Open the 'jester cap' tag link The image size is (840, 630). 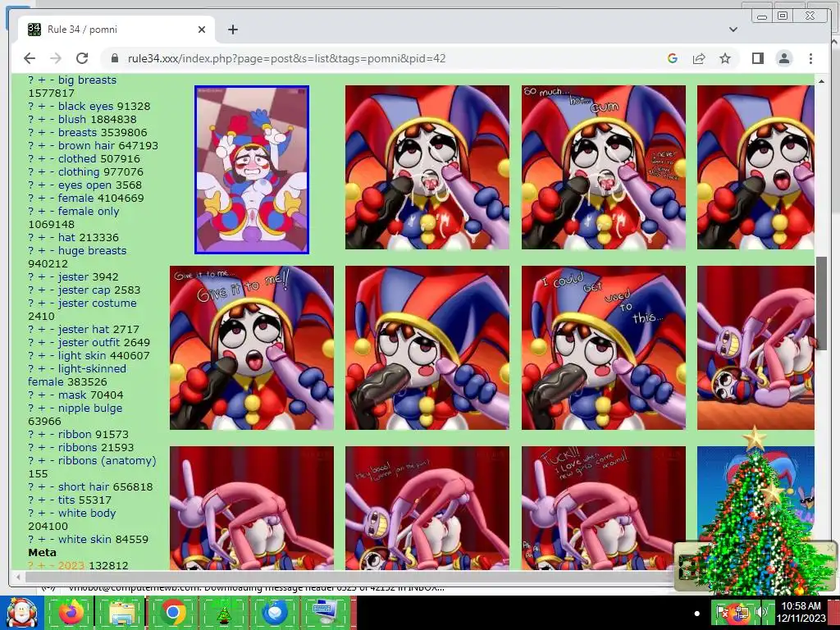pyautogui.click(x=84, y=290)
